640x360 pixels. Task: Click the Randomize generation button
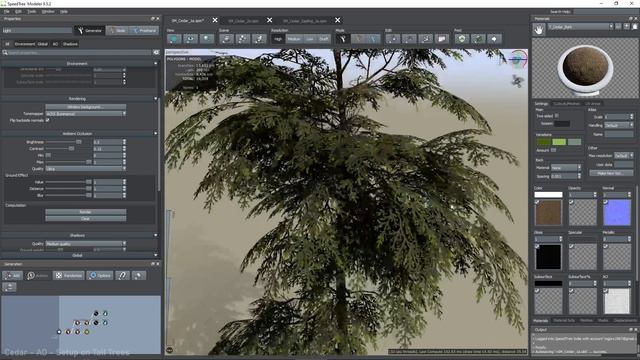click(x=68, y=276)
